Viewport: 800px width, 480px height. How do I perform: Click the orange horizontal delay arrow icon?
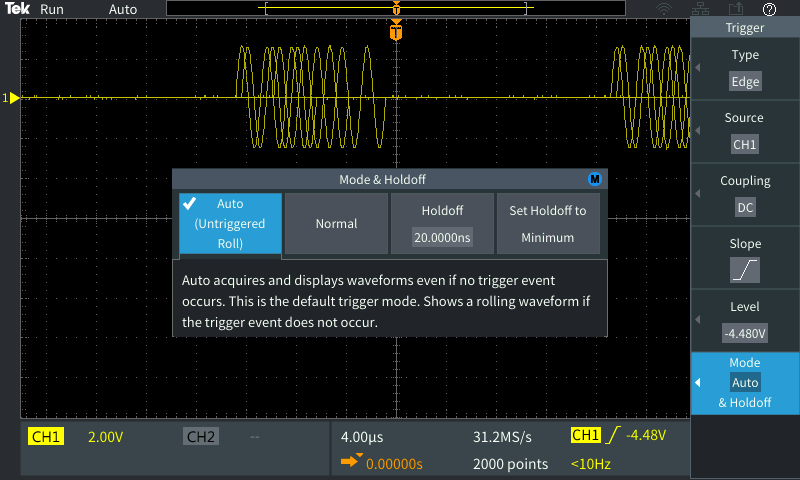(352, 461)
